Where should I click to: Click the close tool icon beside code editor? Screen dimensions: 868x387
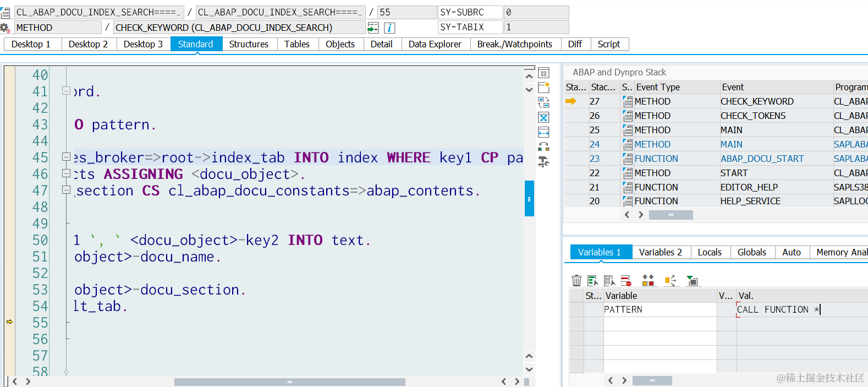543,73
